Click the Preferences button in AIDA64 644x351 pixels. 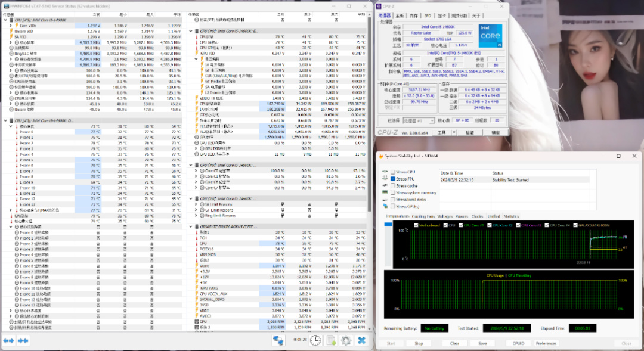click(x=546, y=343)
